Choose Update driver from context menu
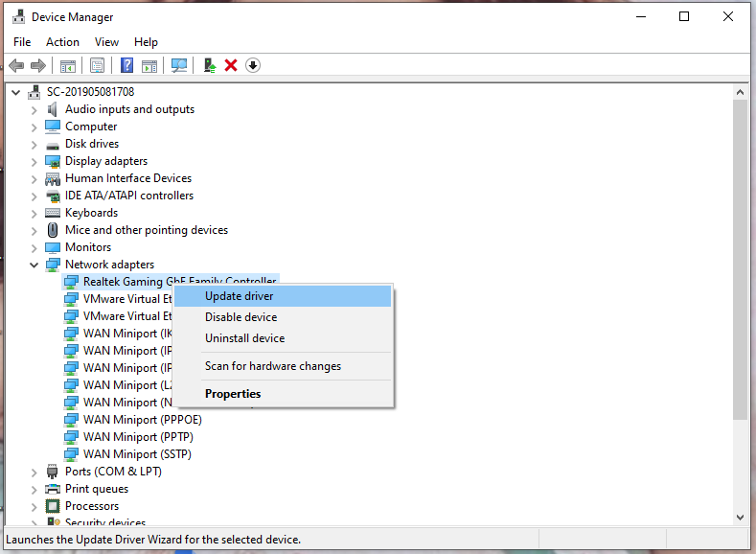The width and height of the screenshot is (756, 554). pos(283,296)
